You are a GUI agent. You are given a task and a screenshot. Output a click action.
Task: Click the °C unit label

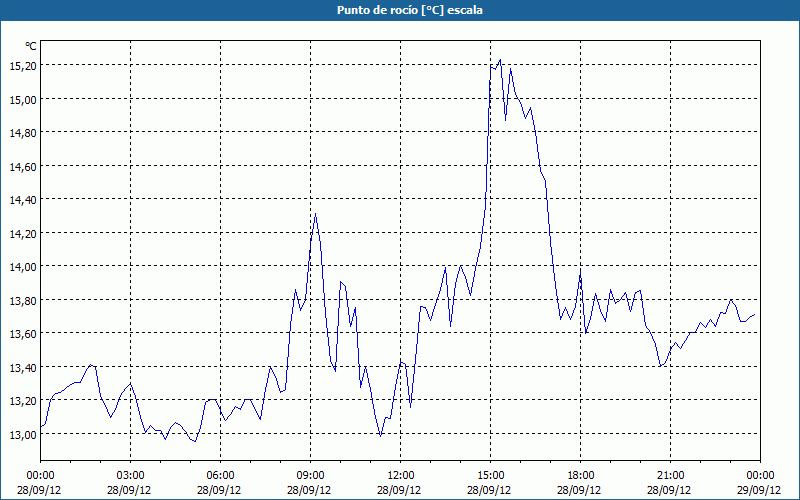[31, 46]
